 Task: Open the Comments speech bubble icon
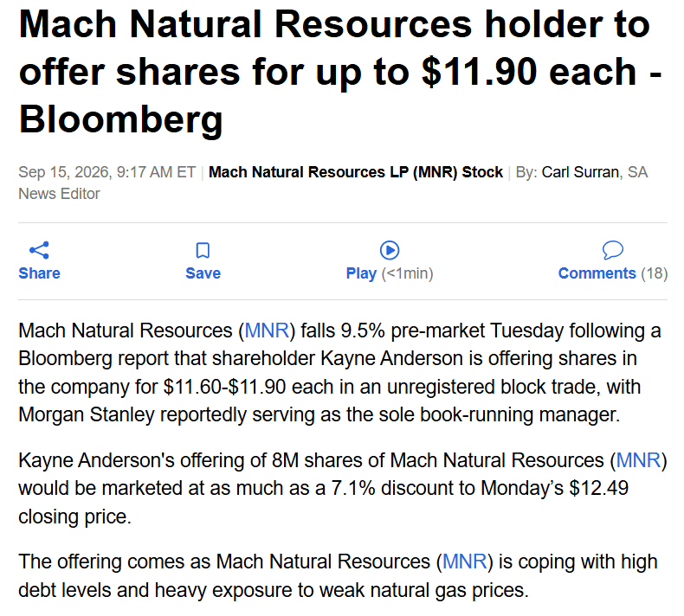coord(612,250)
